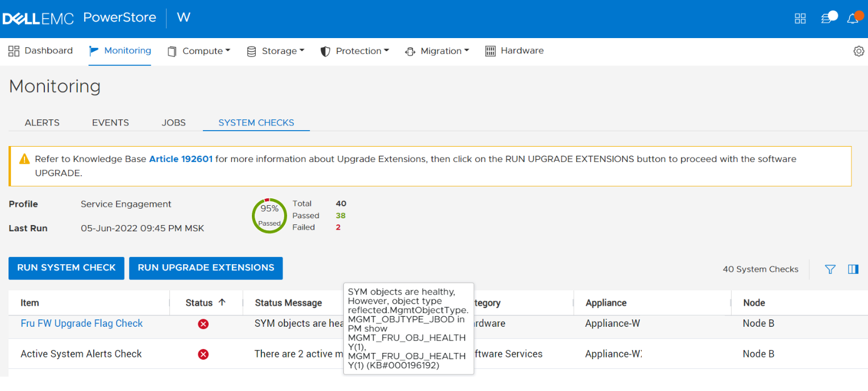Switch to the EVENTS tab
868x391 pixels.
(x=110, y=122)
